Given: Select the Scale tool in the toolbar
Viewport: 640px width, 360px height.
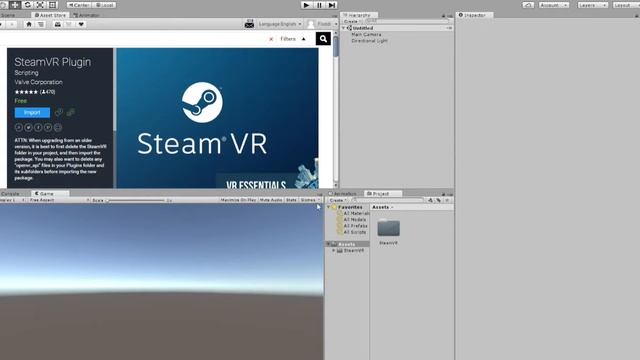Looking at the screenshot, I should [40, 5].
